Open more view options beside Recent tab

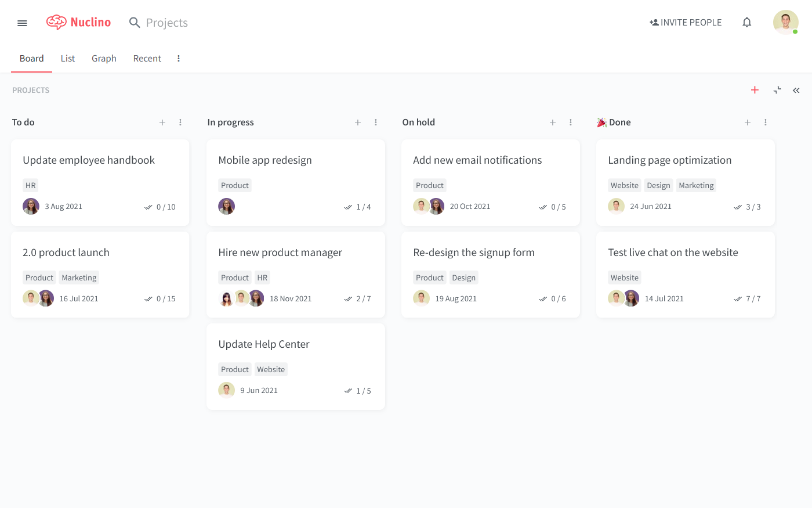(179, 59)
